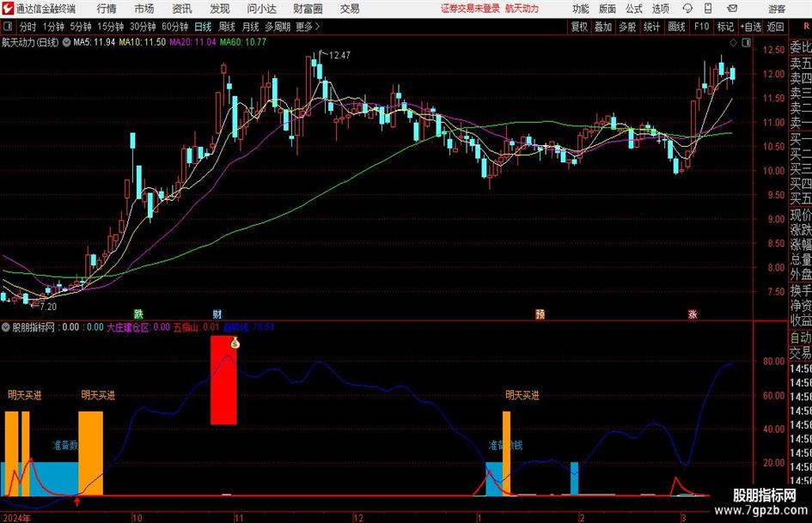Open the 财富圈 menu

[308, 9]
